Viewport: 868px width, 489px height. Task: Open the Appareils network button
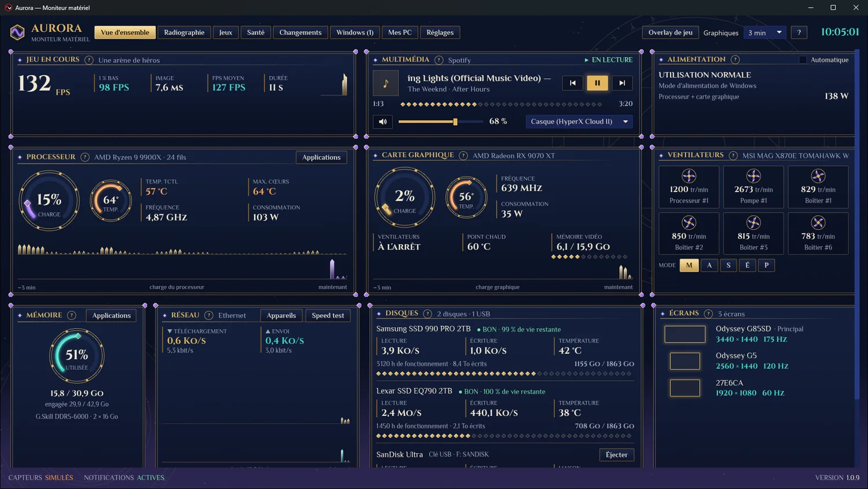[x=281, y=315]
